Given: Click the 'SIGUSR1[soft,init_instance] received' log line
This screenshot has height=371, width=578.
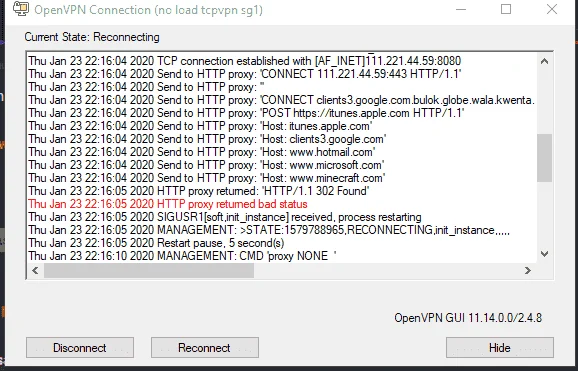Looking at the screenshot, I should (225, 217).
